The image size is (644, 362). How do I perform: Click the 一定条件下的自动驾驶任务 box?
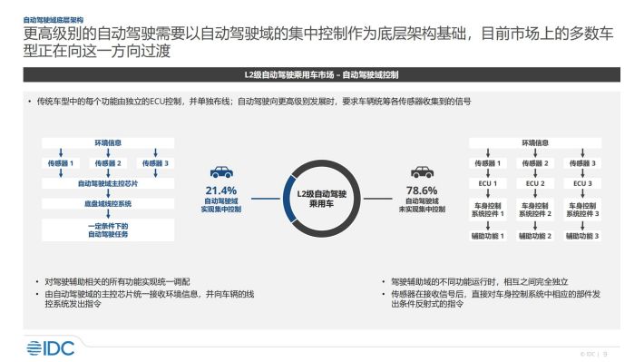[108, 230]
